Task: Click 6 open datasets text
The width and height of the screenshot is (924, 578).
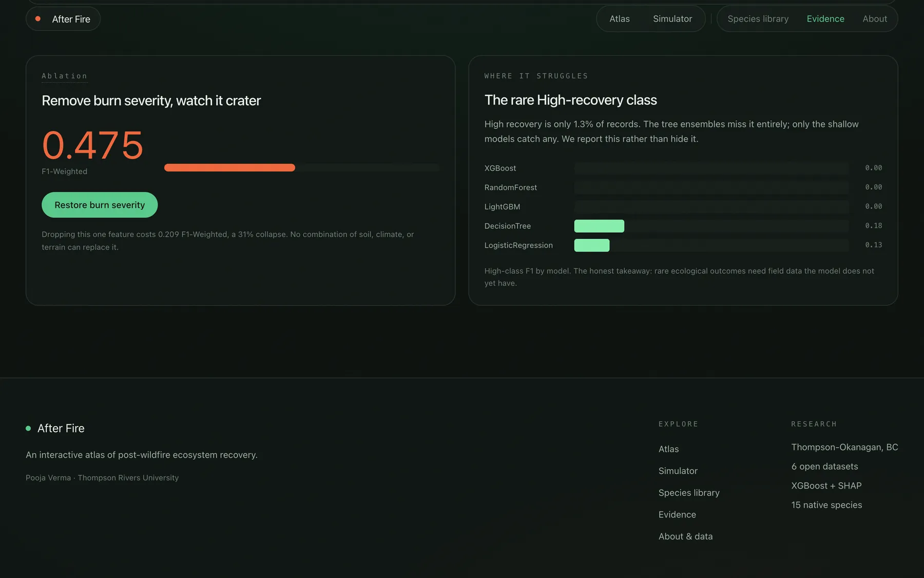Action: [824, 467]
